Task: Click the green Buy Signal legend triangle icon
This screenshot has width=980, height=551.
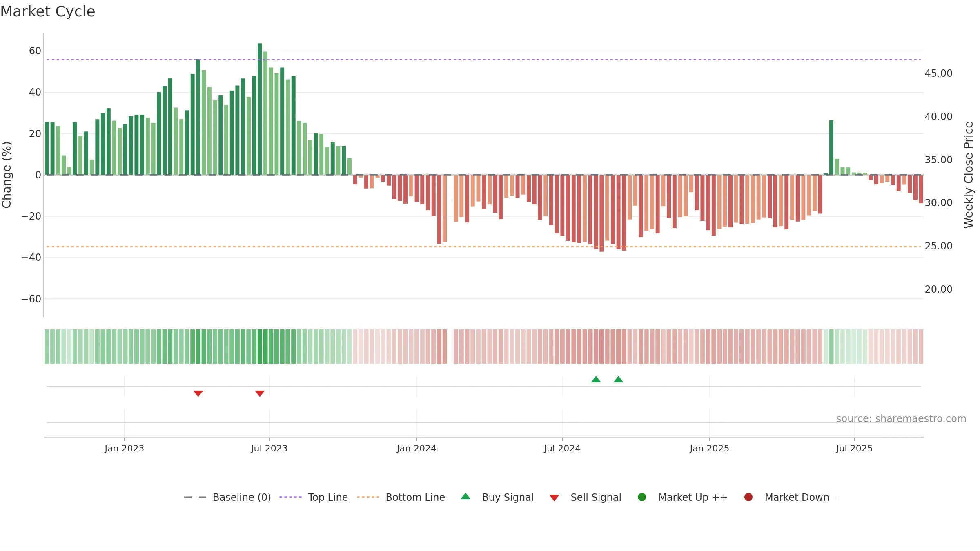Action: pos(465,496)
